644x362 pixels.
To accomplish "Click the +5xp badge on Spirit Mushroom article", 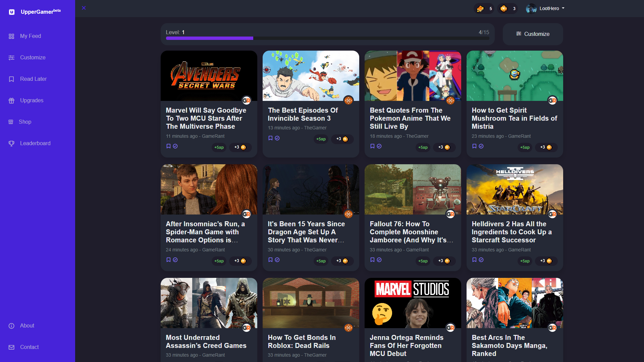I will point(525,147).
